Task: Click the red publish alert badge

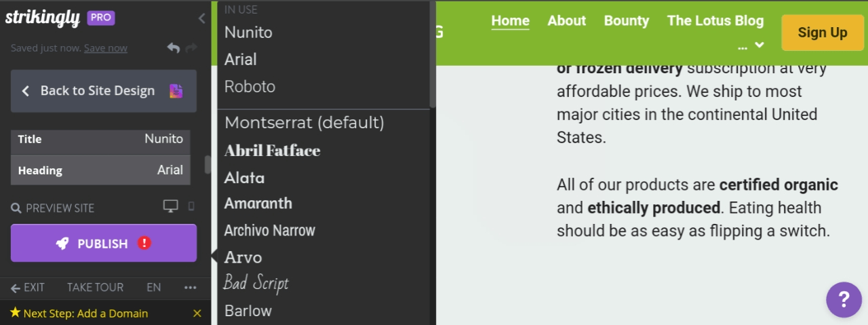Action: click(144, 243)
